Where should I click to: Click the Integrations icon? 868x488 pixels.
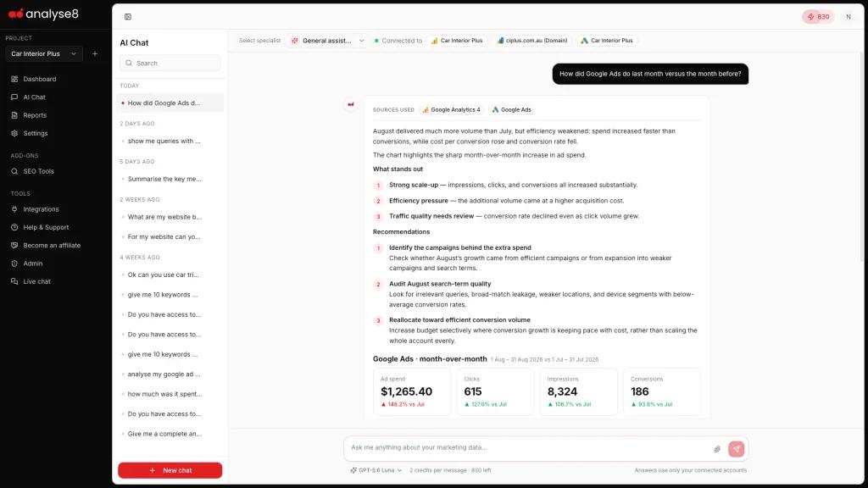(x=14, y=209)
